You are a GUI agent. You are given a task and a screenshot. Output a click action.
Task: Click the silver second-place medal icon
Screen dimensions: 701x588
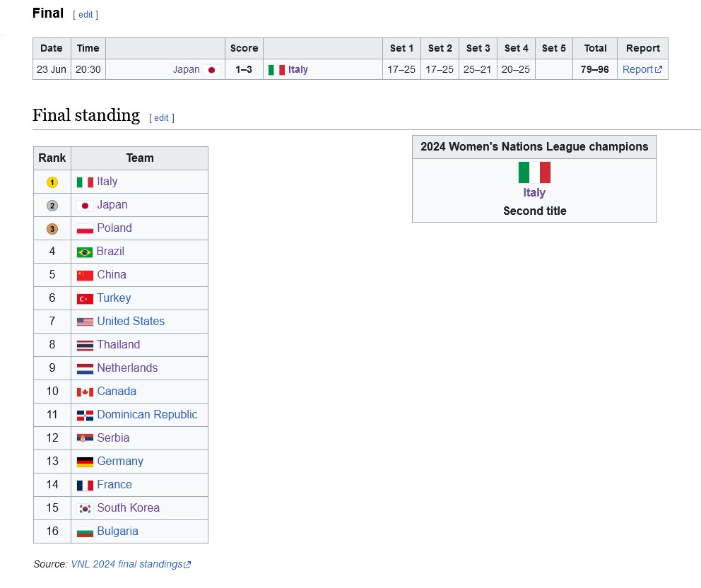point(52,205)
